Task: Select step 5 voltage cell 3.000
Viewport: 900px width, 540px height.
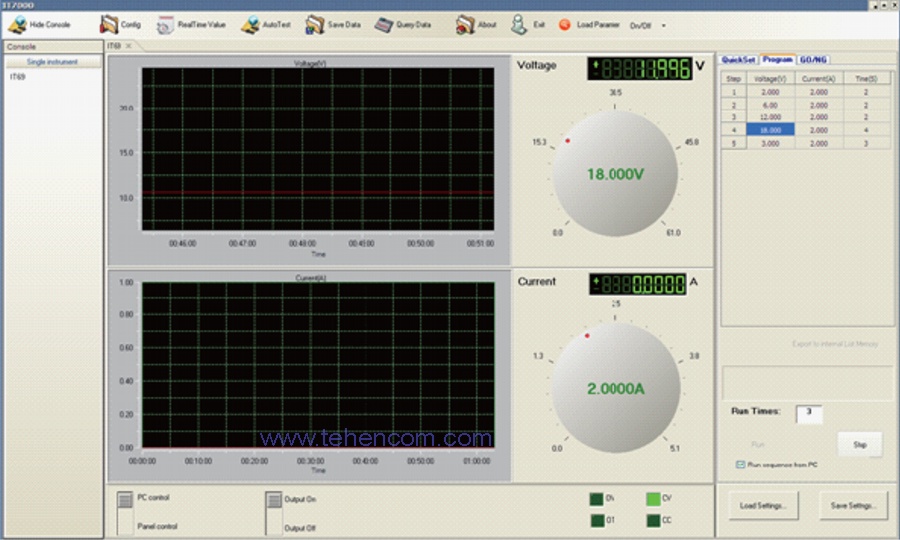Action: [x=770, y=143]
